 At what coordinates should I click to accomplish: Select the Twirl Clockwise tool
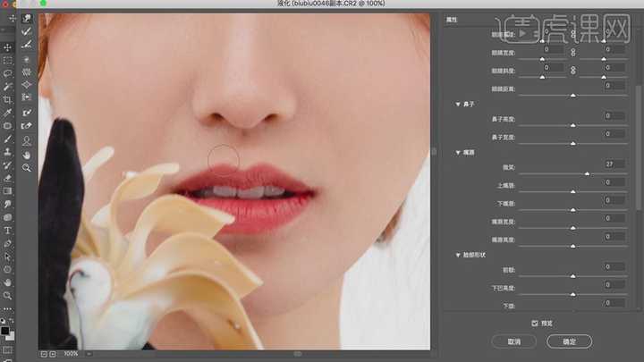[x=27, y=60]
